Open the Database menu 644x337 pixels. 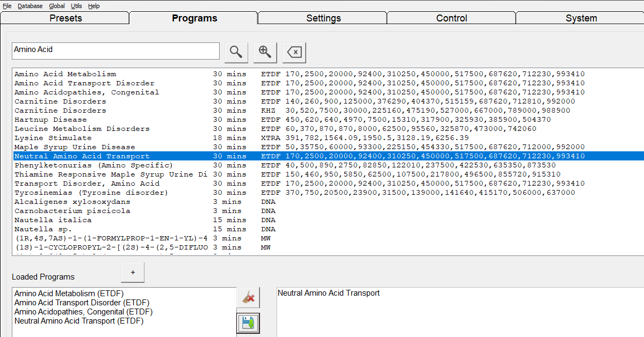coord(30,6)
